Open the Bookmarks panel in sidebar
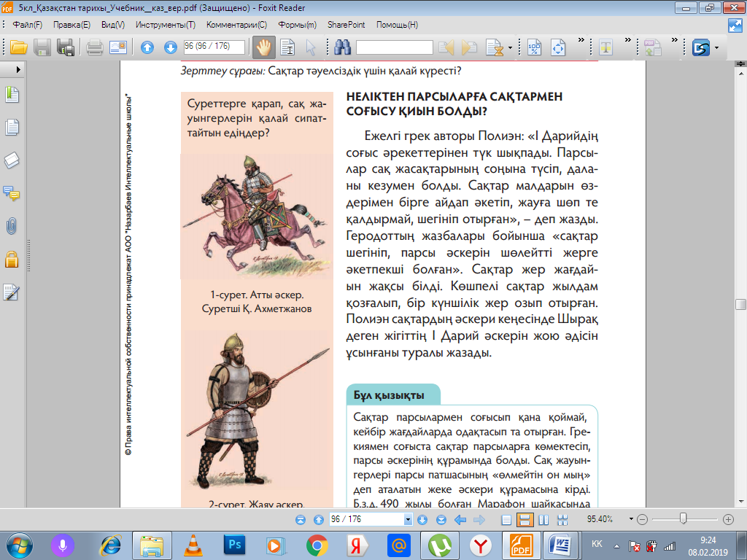The width and height of the screenshot is (747, 560). [12, 95]
